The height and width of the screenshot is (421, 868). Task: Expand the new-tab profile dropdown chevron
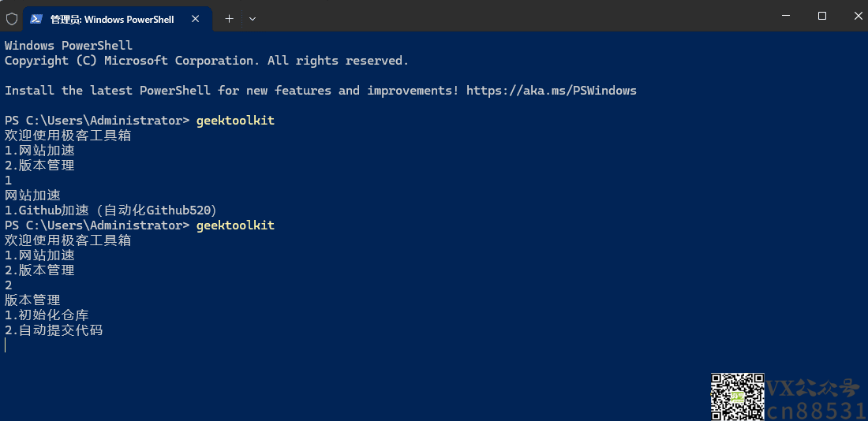(x=253, y=19)
